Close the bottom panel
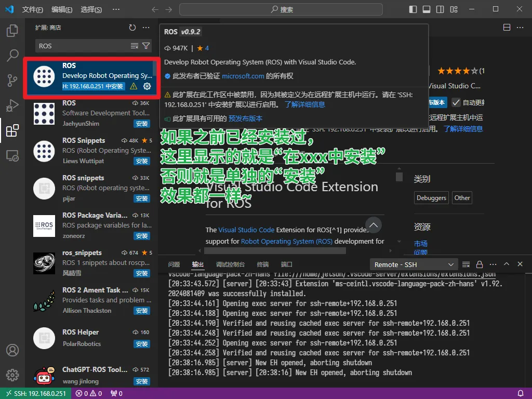The width and height of the screenshot is (532, 399). (x=520, y=264)
